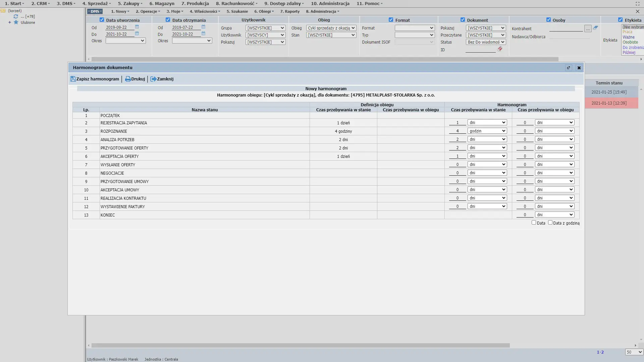Click the refresh icon in tree panel
The image size is (644, 362).
click(16, 16)
